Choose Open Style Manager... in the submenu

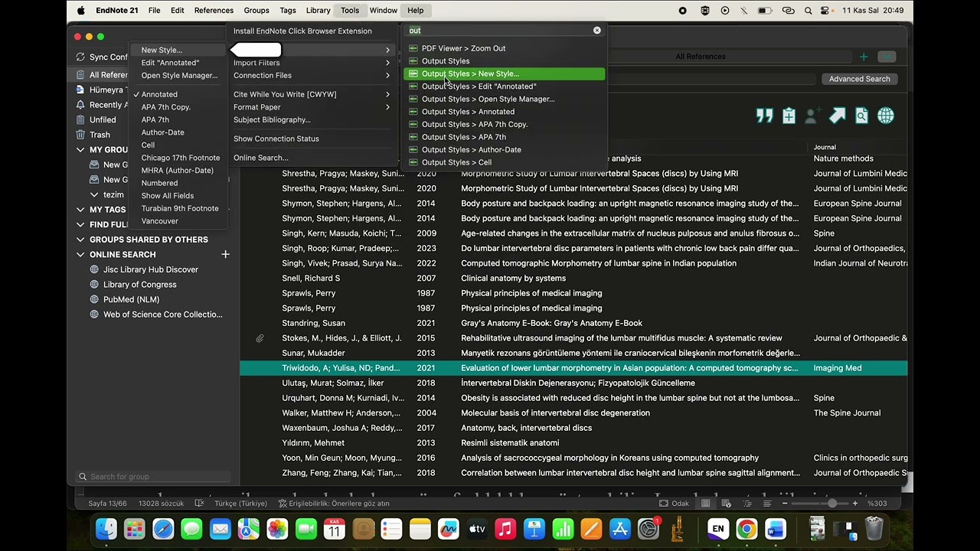[179, 75]
